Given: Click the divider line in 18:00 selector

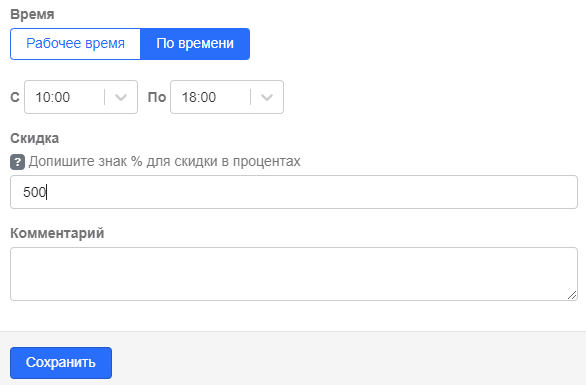Looking at the screenshot, I should coord(250,97).
